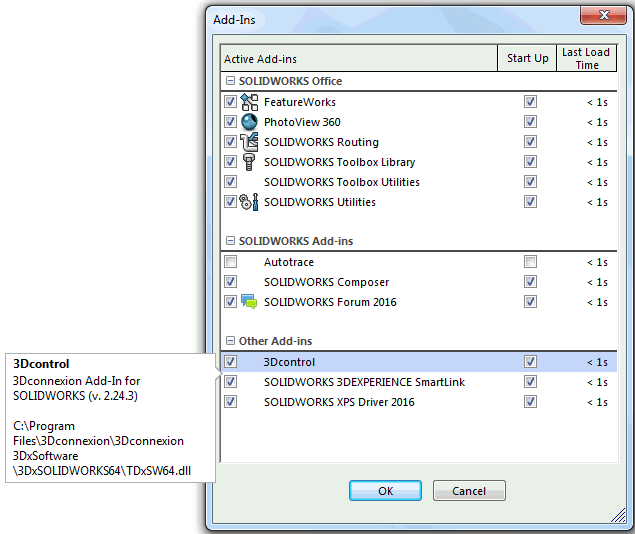Toggle FeatureWorks Start Up checkbox
Image resolution: width=635 pixels, height=534 pixels.
[x=530, y=102]
